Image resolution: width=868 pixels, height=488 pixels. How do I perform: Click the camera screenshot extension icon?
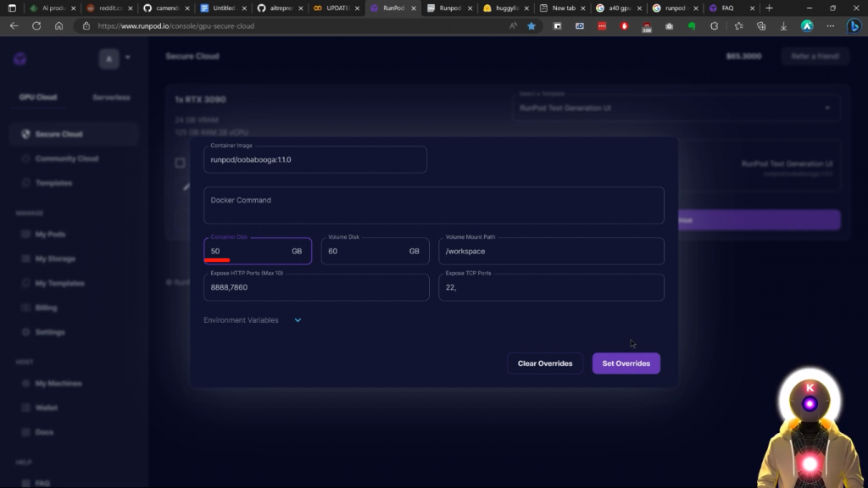click(670, 26)
